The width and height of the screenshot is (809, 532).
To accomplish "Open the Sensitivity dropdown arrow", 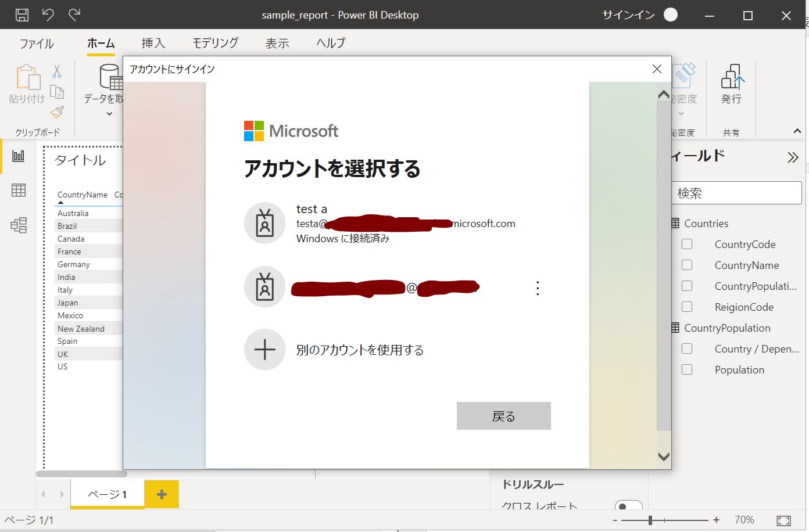I will coord(682,113).
